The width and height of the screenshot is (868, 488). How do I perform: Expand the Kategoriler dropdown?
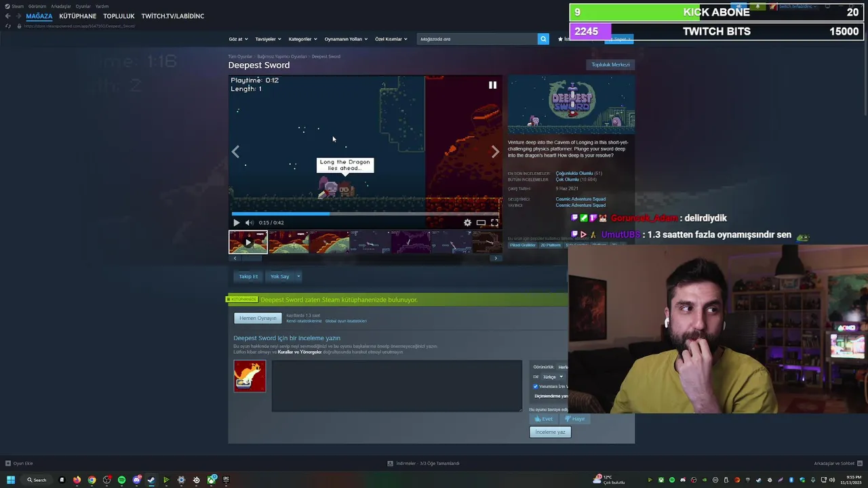tap(302, 39)
